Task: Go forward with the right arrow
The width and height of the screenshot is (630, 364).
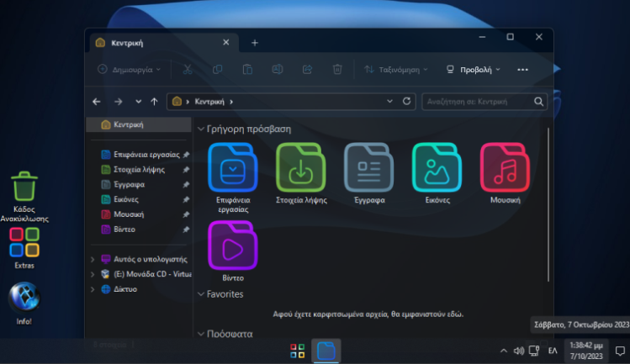Action: [x=118, y=102]
